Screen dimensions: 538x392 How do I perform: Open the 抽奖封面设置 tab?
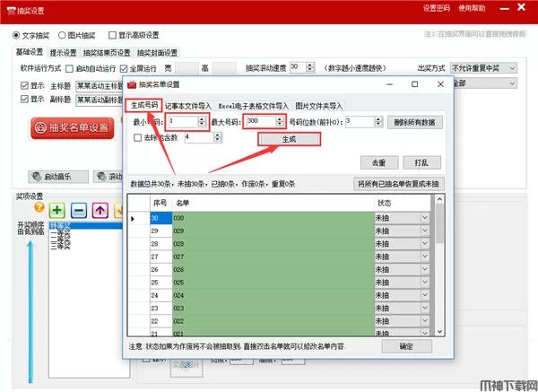coord(158,53)
